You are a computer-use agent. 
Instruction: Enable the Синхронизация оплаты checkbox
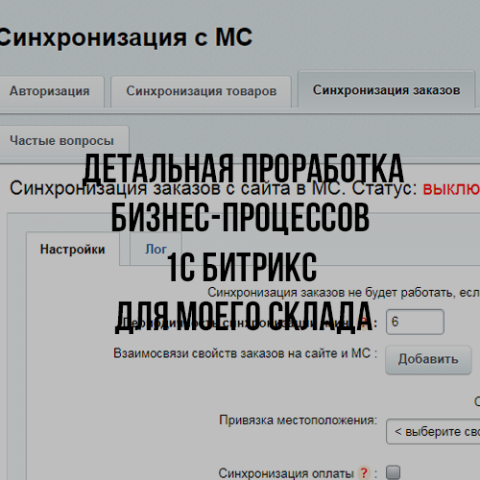pyautogui.click(x=393, y=472)
